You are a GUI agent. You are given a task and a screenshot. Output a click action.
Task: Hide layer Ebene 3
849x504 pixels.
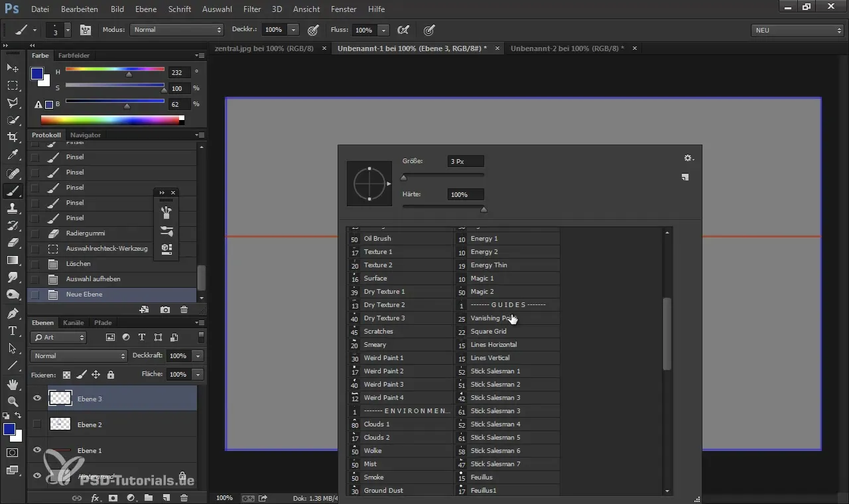point(37,399)
